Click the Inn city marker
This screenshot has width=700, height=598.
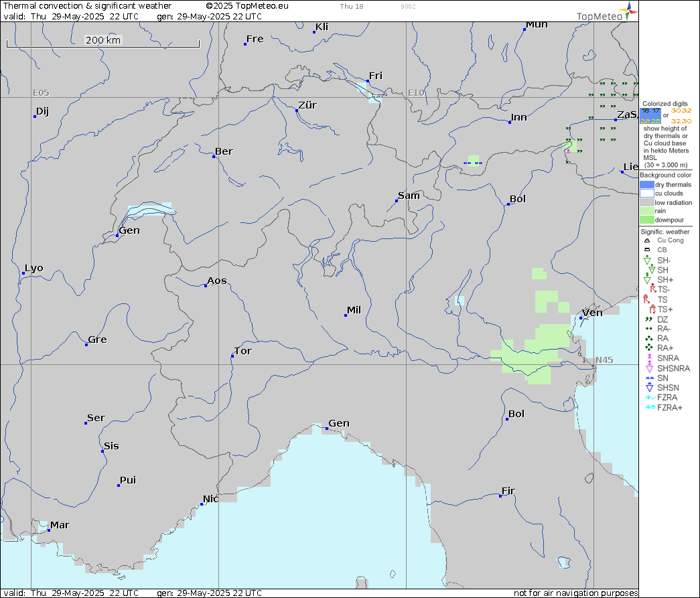(509, 122)
